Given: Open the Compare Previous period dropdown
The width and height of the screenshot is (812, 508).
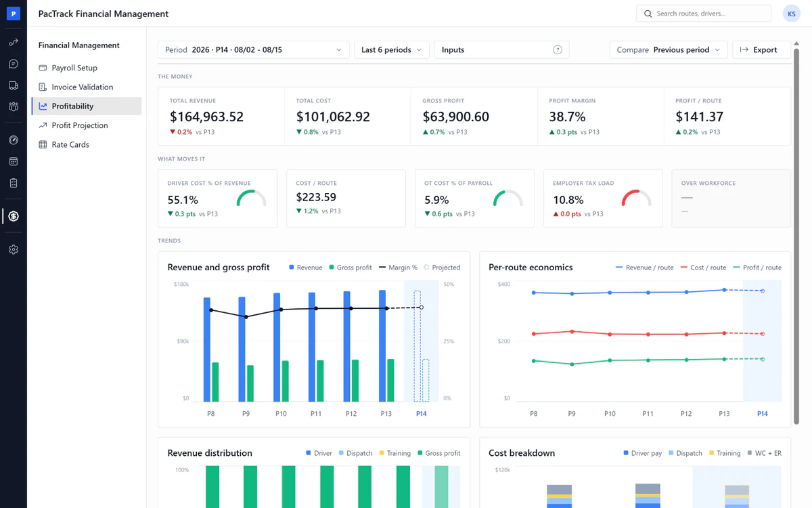Looking at the screenshot, I should [x=669, y=49].
